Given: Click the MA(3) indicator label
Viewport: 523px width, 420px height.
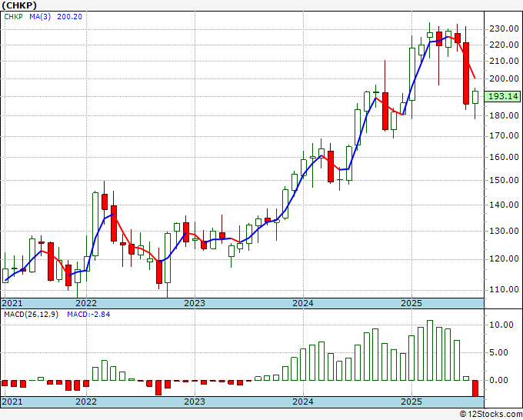Looking at the screenshot, I should pos(40,17).
